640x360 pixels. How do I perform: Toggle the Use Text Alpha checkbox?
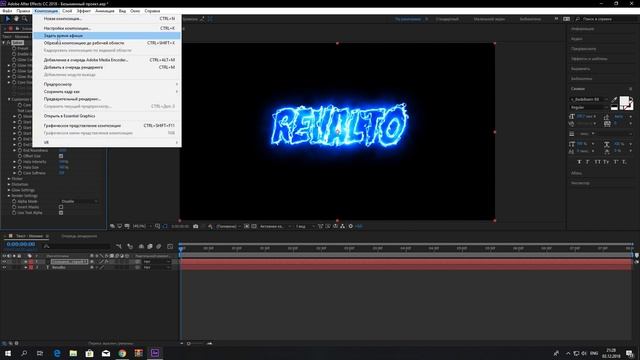click(61, 213)
